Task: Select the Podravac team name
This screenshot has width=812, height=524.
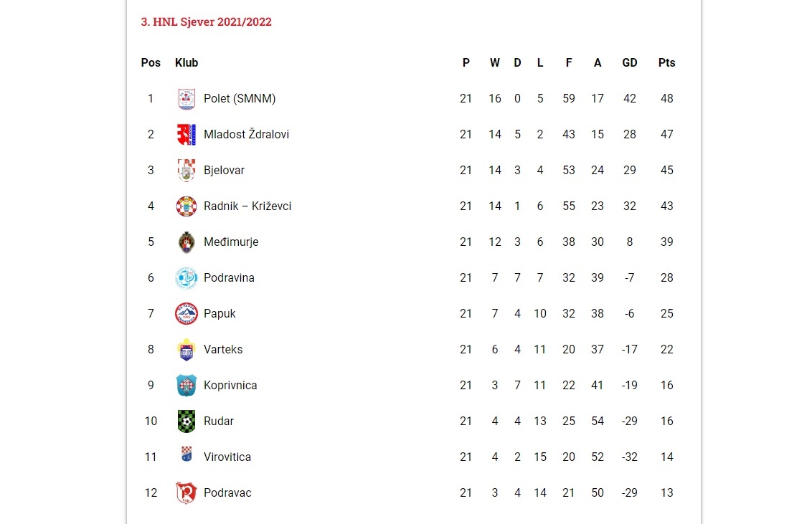Action: [228, 493]
